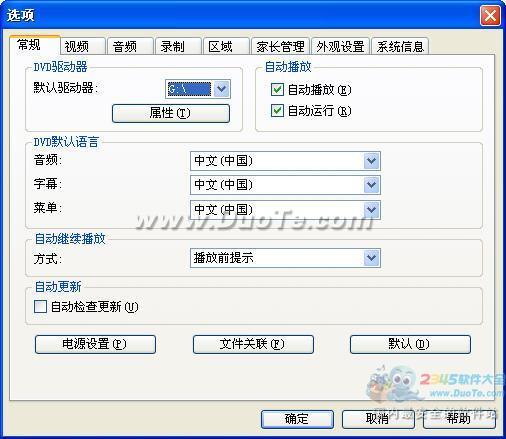
Task: Confirm with the 确定 button
Action: pyautogui.click(x=297, y=419)
